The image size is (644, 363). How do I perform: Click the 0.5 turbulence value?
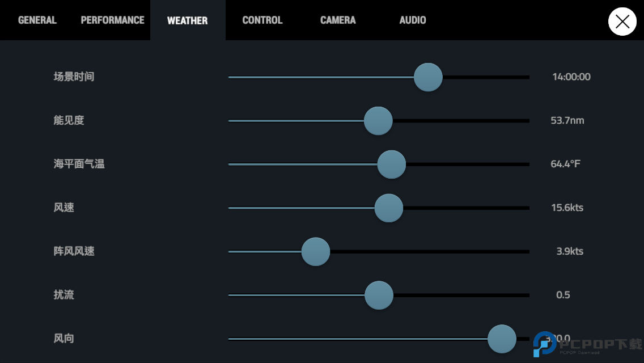pos(563,296)
